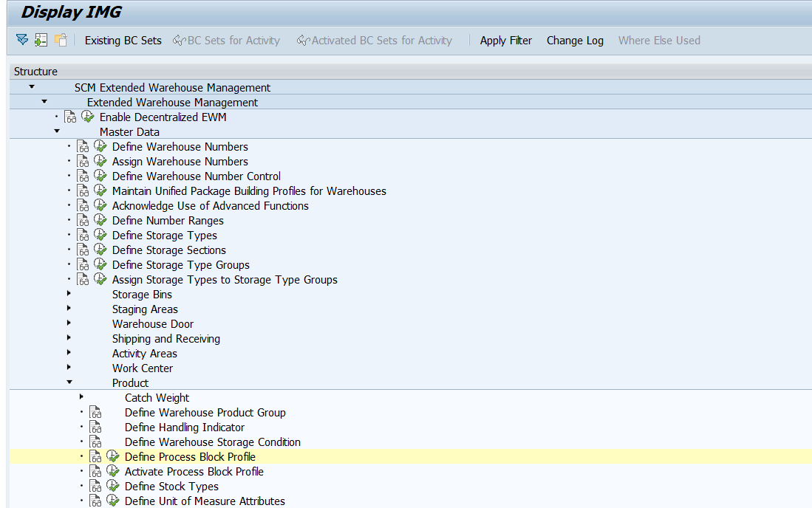Execute activity icon for Define Storage Types

click(100, 236)
